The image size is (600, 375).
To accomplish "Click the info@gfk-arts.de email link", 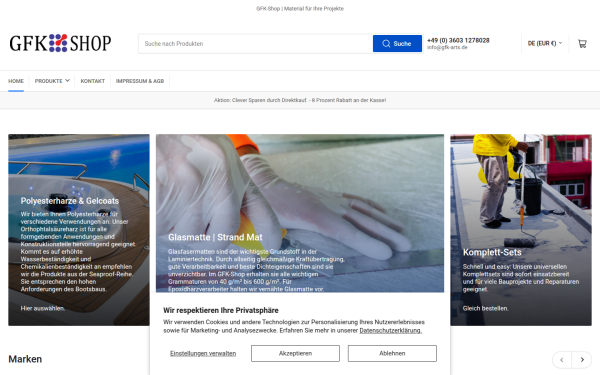I will (x=447, y=47).
